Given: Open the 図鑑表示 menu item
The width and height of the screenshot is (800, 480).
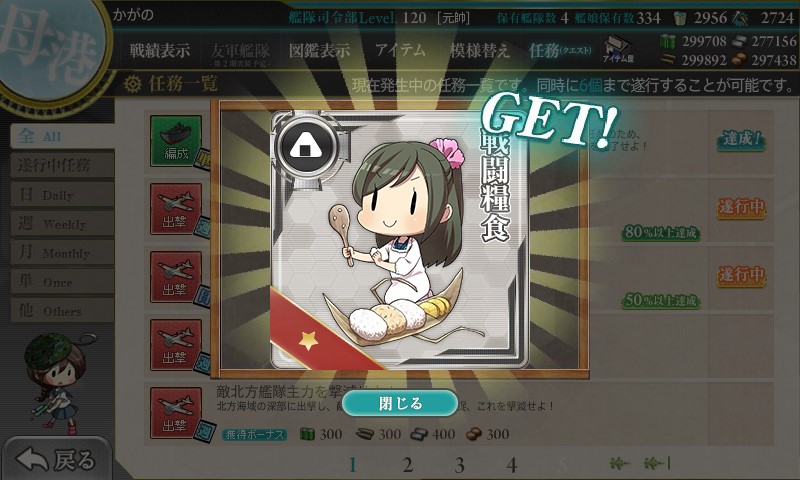Looking at the screenshot, I should point(319,50).
